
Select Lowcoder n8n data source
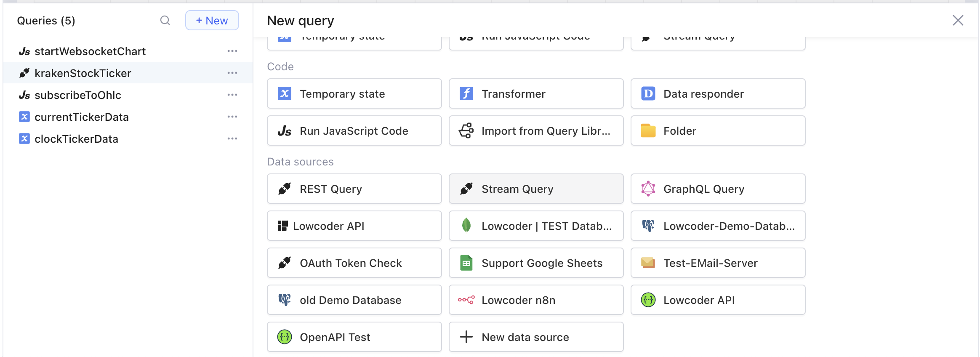pos(536,300)
